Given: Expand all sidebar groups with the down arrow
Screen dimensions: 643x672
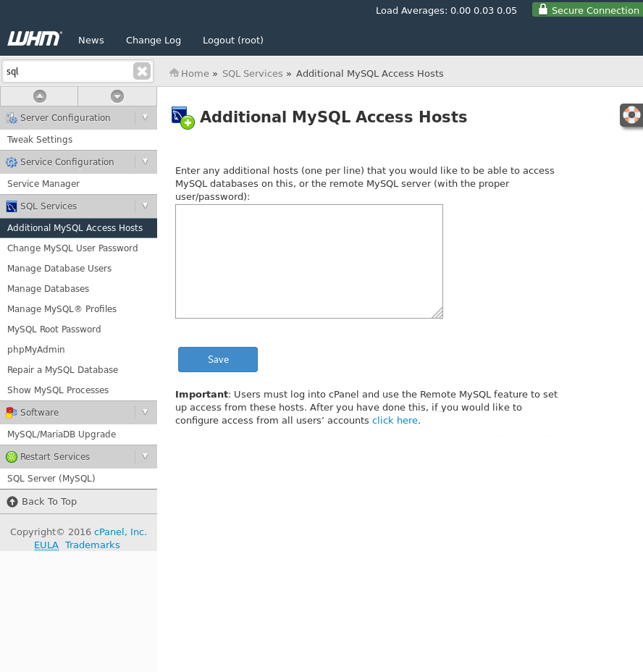Looking at the screenshot, I should 117,96.
